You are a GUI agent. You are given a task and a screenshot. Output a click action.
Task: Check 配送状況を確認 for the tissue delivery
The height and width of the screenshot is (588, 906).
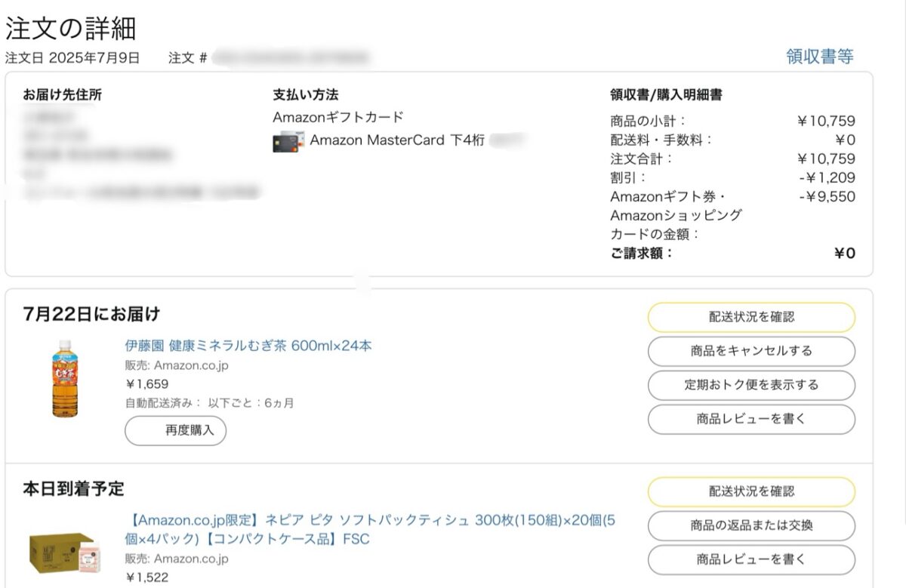click(751, 491)
